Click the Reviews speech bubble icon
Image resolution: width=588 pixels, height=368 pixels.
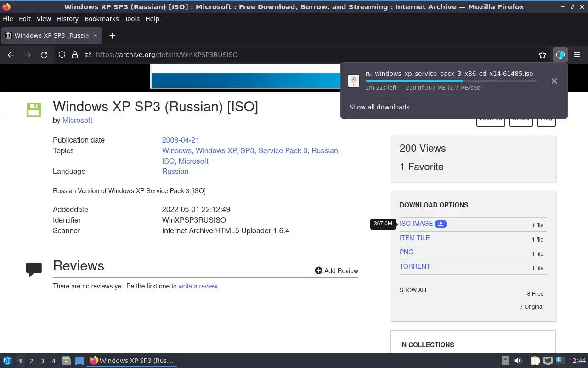(34, 269)
